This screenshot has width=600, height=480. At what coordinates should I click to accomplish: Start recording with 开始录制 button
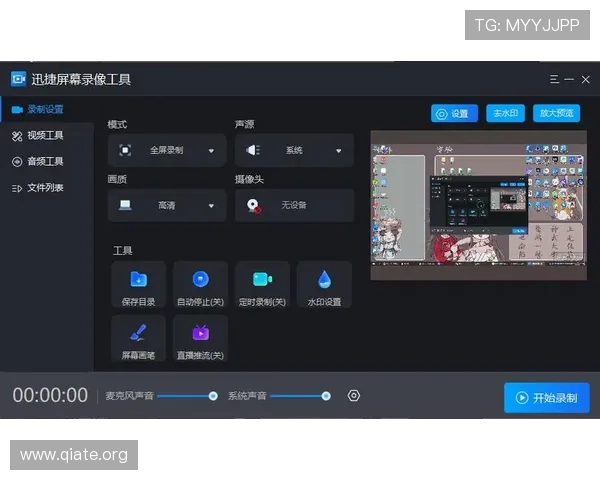(x=547, y=398)
